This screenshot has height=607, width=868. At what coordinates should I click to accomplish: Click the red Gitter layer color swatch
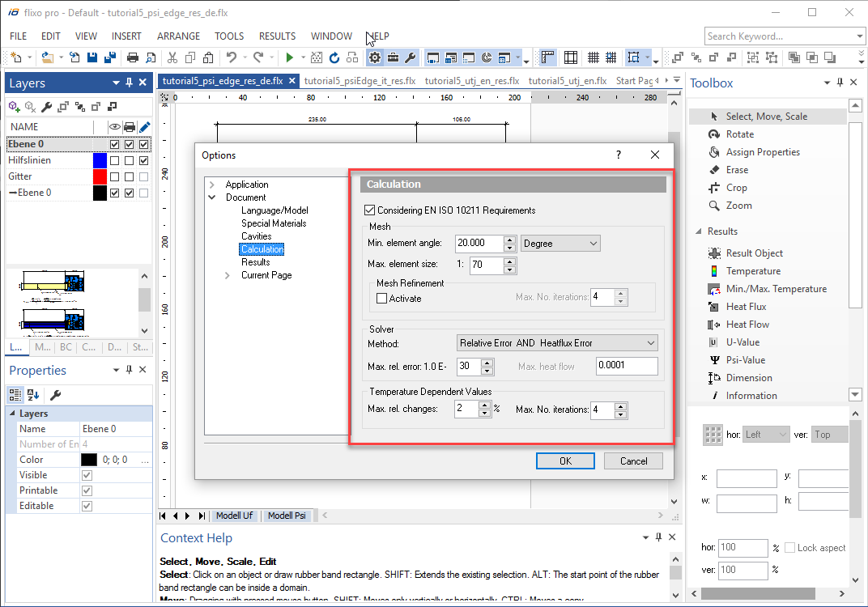click(x=100, y=176)
